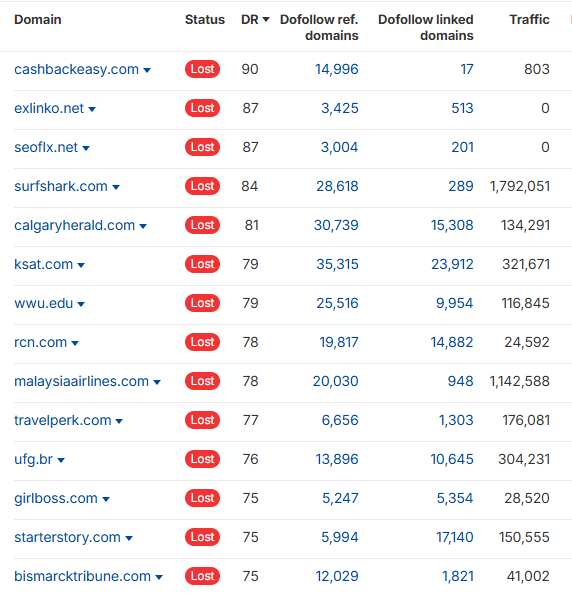Expand dropdown arrow next to cashbackeasy.com
The image size is (572, 594).
click(x=147, y=70)
